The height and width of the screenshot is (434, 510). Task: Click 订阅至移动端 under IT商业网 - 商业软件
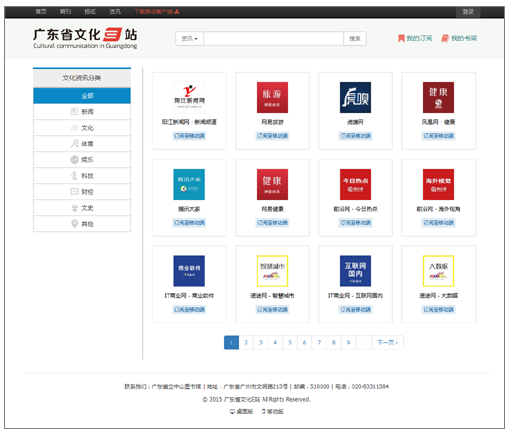point(189,310)
